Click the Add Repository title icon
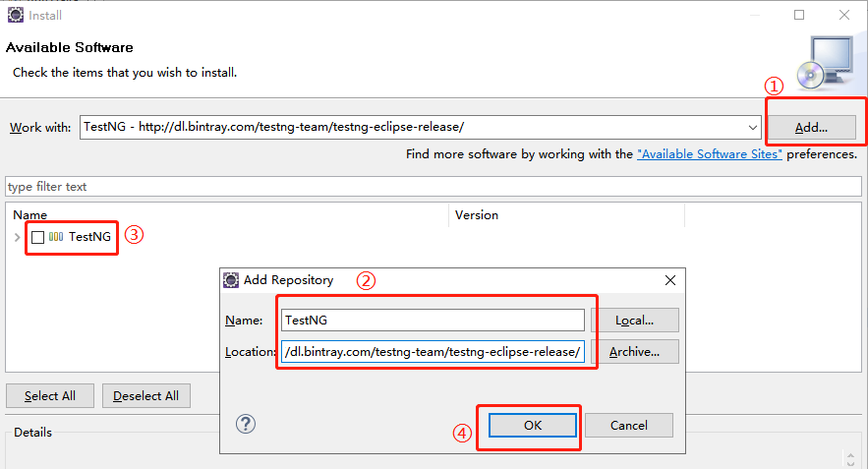 [231, 280]
